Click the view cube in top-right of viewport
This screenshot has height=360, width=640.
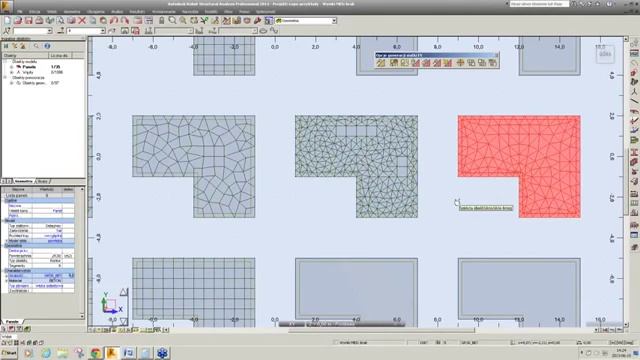(x=605, y=54)
